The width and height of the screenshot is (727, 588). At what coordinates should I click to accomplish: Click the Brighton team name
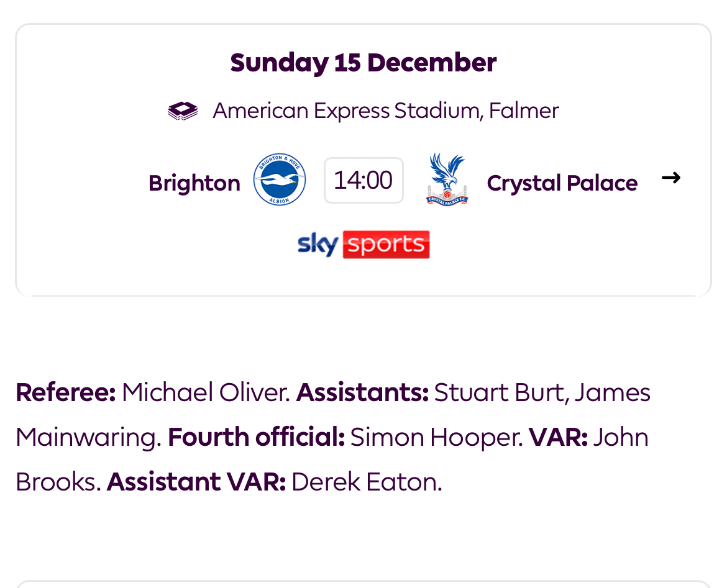point(194,184)
